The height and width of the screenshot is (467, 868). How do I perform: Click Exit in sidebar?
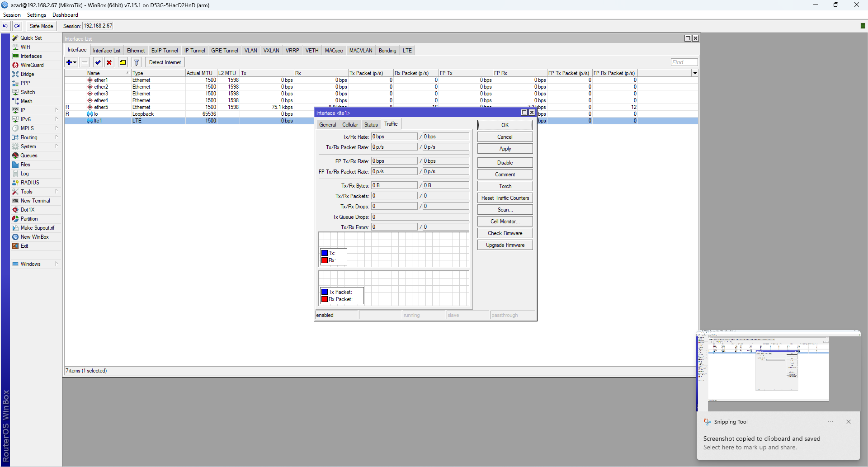24,246
